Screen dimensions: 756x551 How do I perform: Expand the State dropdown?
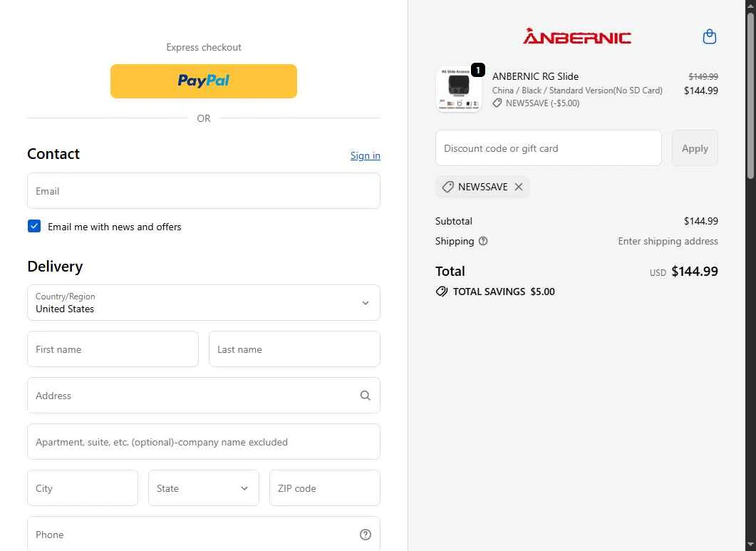204,488
